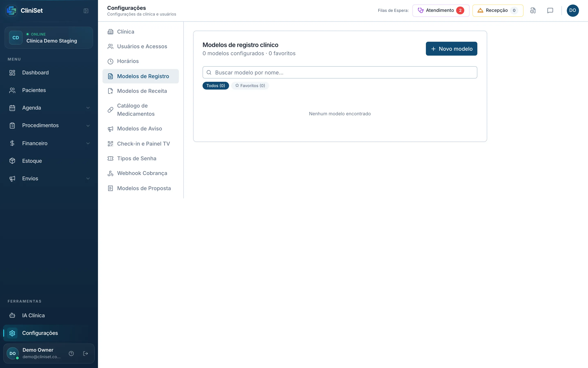
Task: Filter by Todos (0) chip
Action: 216,86
